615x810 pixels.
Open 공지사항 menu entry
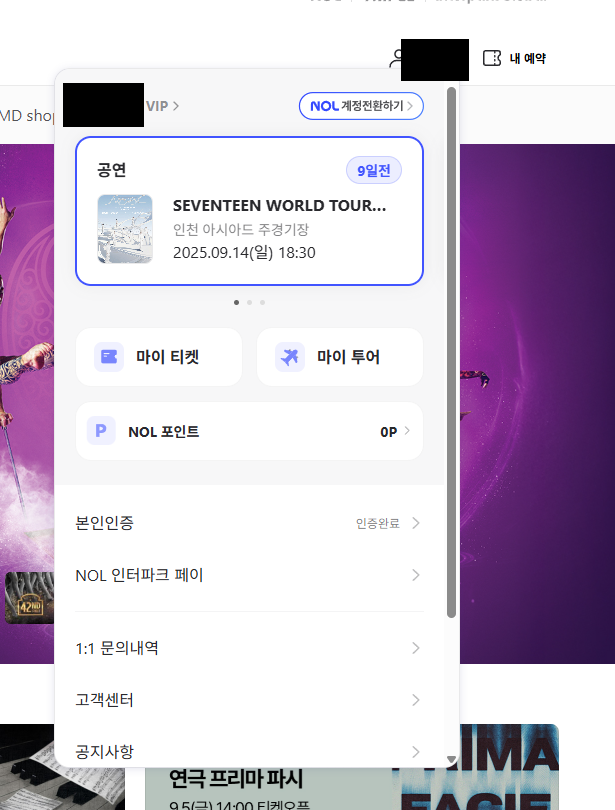[x=105, y=751]
